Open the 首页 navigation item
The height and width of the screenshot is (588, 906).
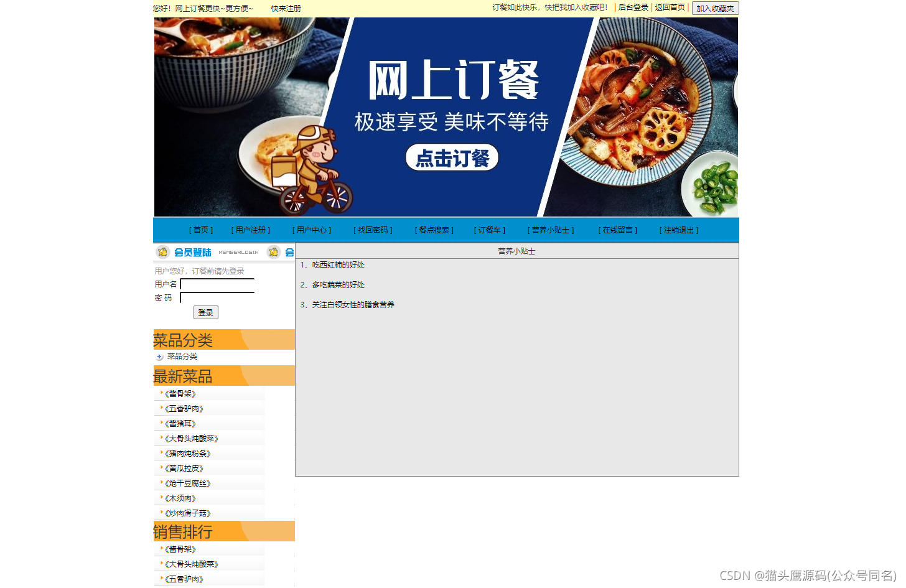click(201, 230)
